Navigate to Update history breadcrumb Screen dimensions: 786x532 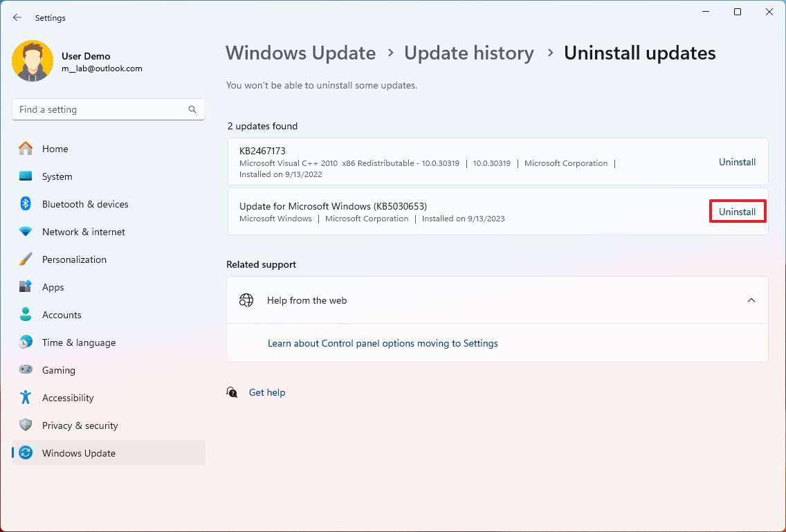click(x=469, y=53)
